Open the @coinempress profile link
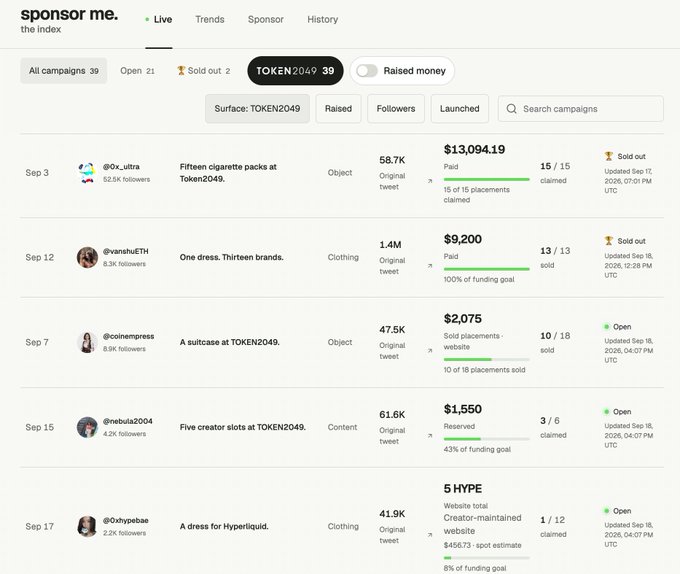This screenshot has width=680, height=574. click(x=128, y=336)
